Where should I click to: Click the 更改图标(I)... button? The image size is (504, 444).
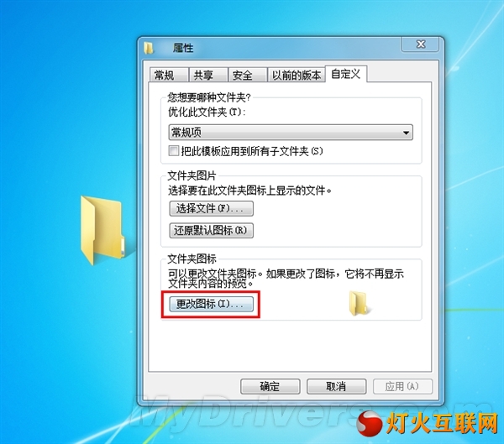(211, 304)
